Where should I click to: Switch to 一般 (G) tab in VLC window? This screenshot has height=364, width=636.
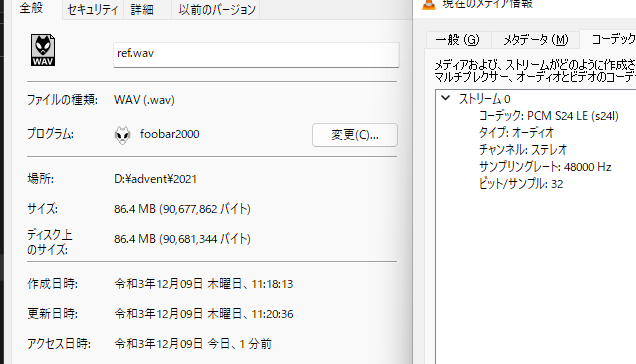point(457,40)
